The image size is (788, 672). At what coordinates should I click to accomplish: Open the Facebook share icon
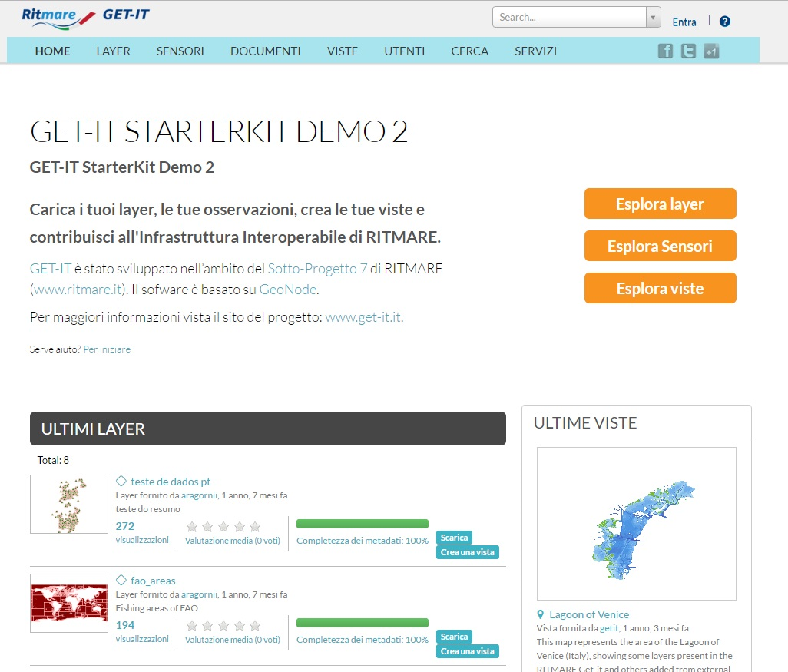point(665,51)
